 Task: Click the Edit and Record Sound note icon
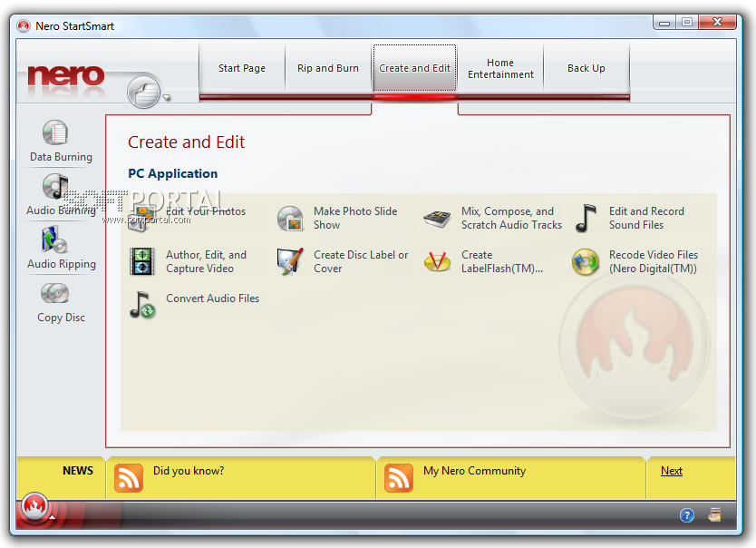pyautogui.click(x=586, y=219)
